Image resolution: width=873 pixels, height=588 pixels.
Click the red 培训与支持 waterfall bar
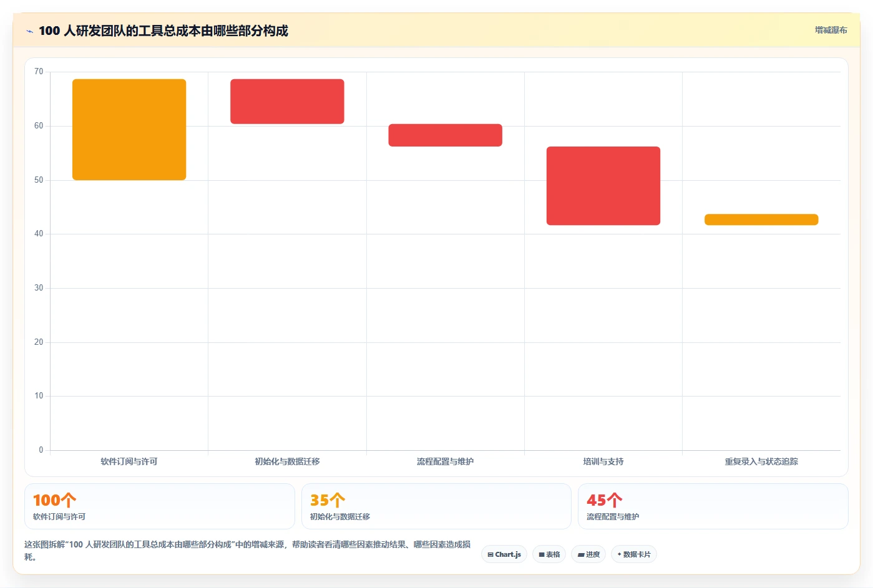pyautogui.click(x=603, y=186)
